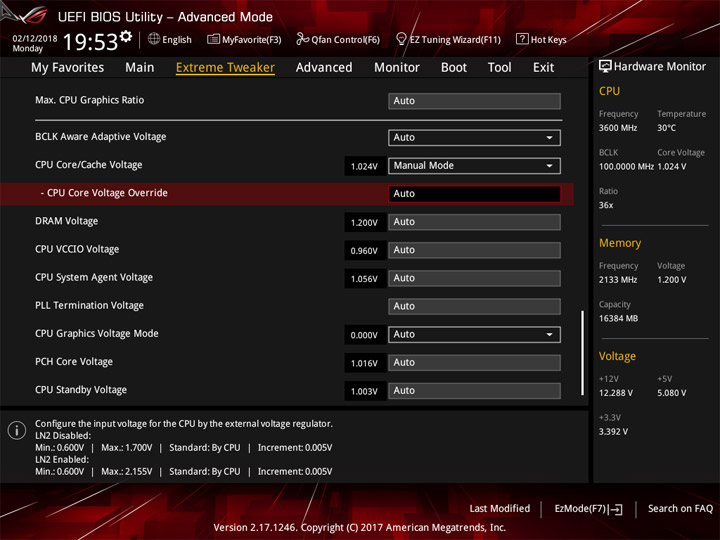Select the BCLK Aware Adaptive Voltage label

[x=101, y=137]
